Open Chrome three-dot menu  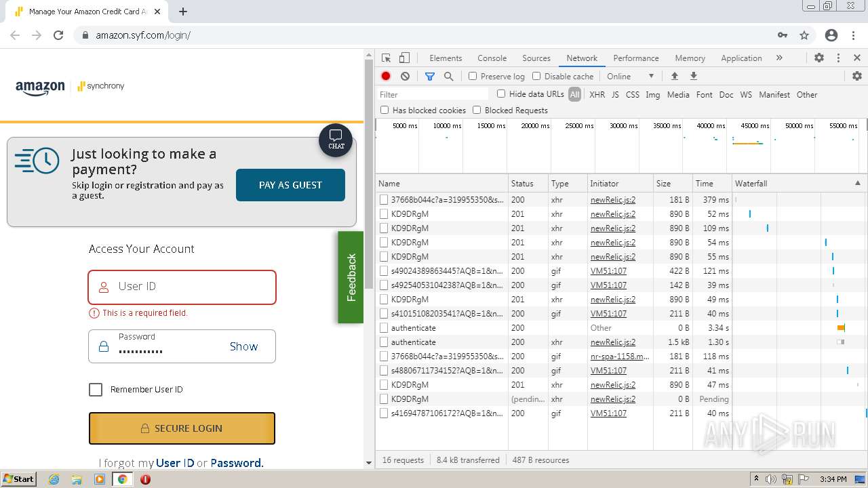click(854, 35)
